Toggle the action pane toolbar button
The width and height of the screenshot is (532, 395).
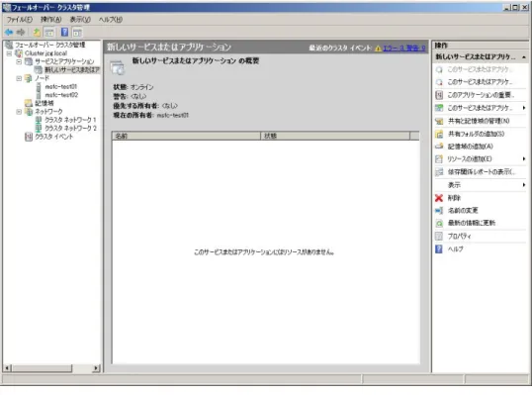[x=77, y=33]
